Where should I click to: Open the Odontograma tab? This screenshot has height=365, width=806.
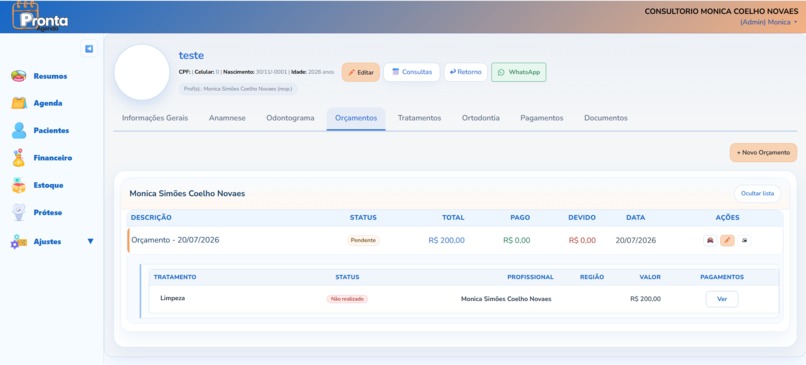290,118
